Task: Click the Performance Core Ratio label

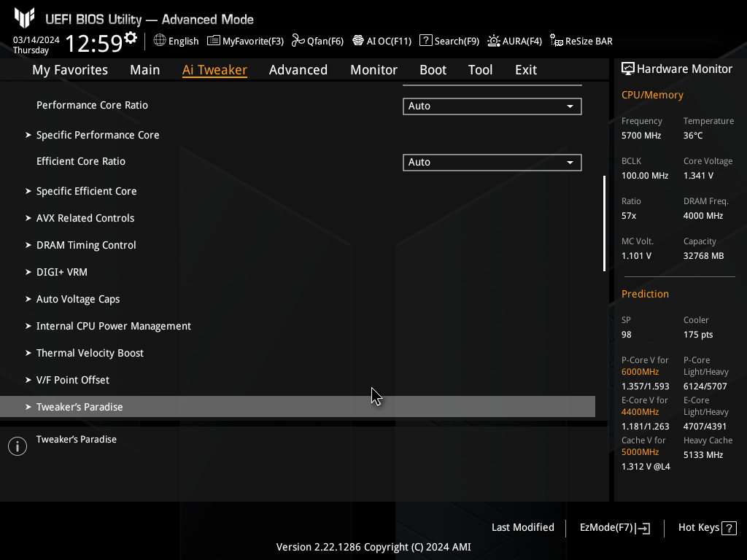Action: [x=92, y=105]
